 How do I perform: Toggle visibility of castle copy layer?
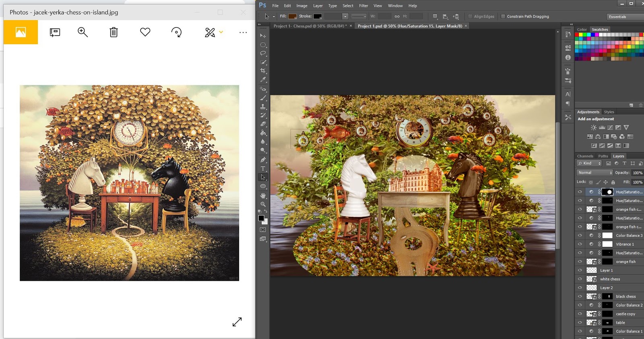tap(580, 314)
